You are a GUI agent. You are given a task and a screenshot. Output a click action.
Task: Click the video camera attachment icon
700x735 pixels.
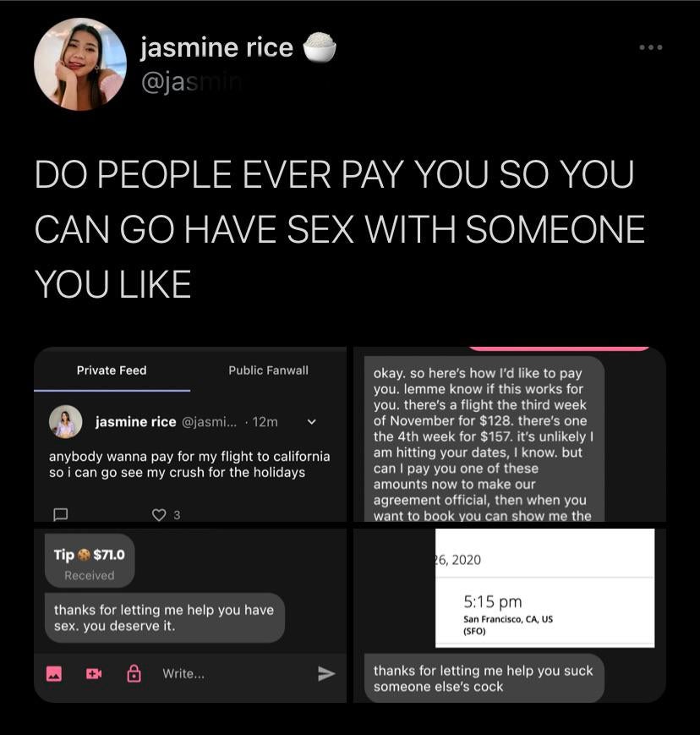pyautogui.click(x=94, y=673)
